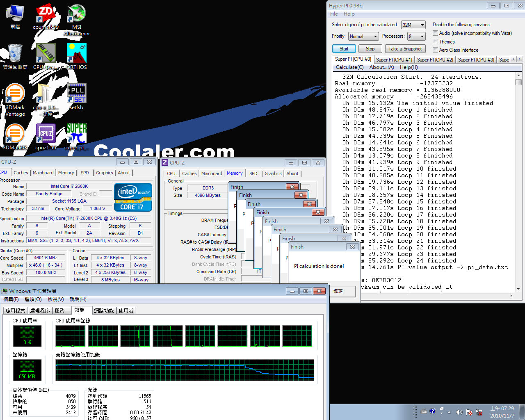Click the Hyper PI log vertical scrollbar thumb

point(518,82)
